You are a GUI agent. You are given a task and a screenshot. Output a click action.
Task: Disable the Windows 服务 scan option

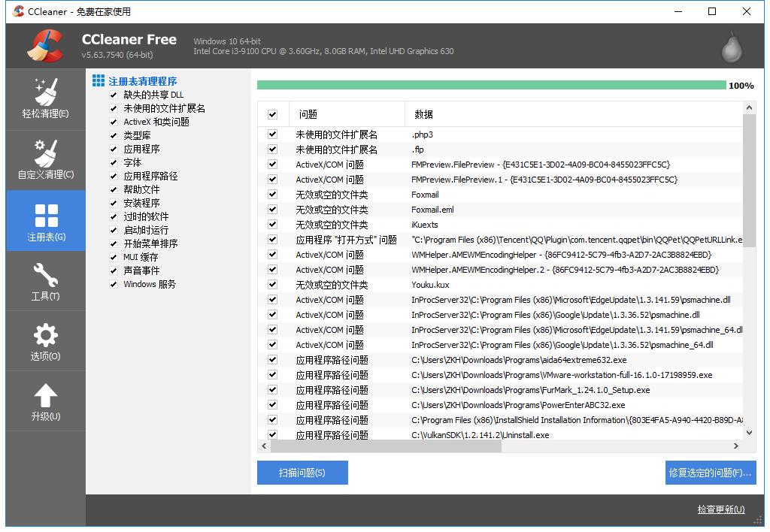coord(114,284)
